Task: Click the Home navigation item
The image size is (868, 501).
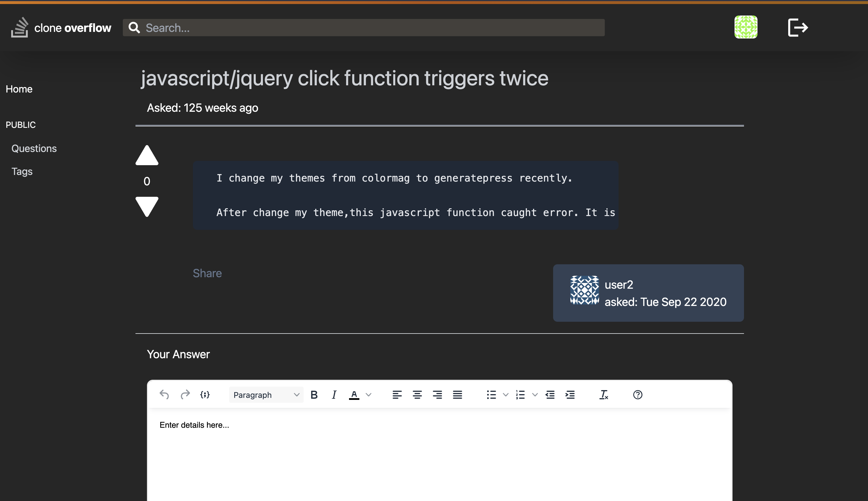Action: tap(19, 89)
